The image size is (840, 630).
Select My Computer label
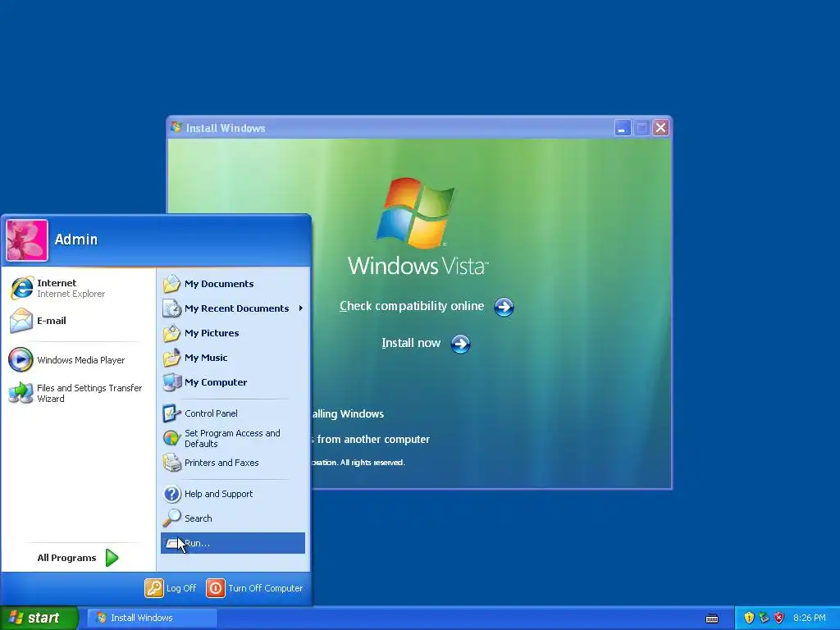pyautogui.click(x=216, y=382)
